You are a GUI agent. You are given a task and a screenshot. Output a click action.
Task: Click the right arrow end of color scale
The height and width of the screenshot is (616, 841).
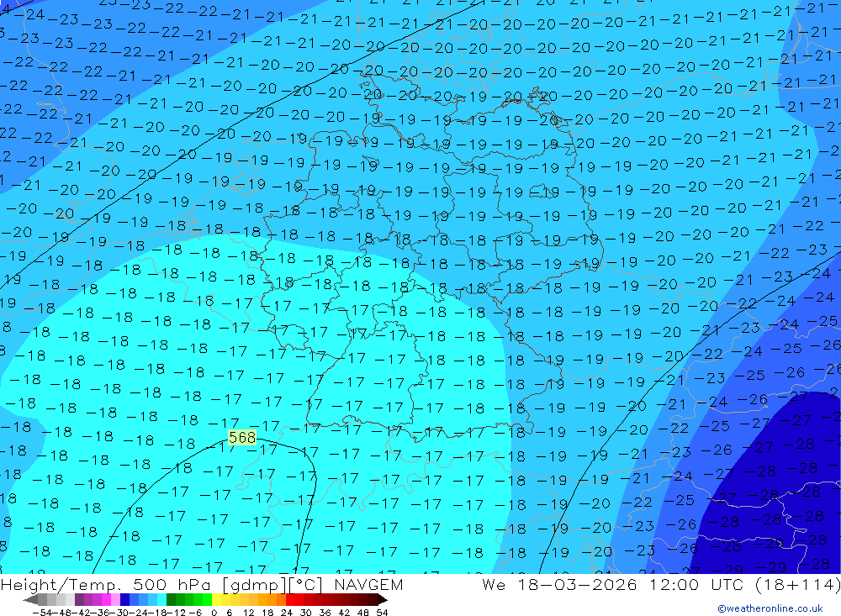(x=383, y=600)
